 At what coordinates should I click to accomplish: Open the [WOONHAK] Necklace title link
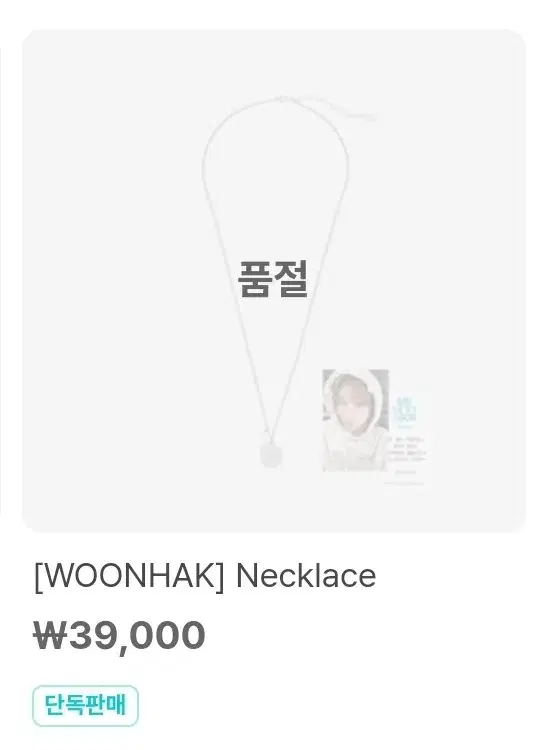205,576
